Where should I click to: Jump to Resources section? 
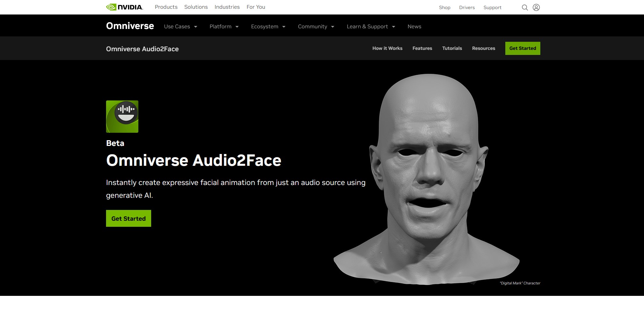click(483, 48)
